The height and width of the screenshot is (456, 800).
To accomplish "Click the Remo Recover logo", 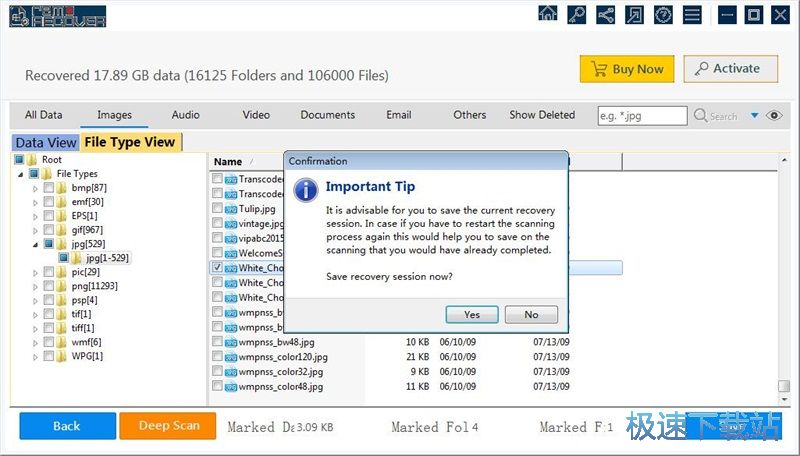I will coord(58,16).
